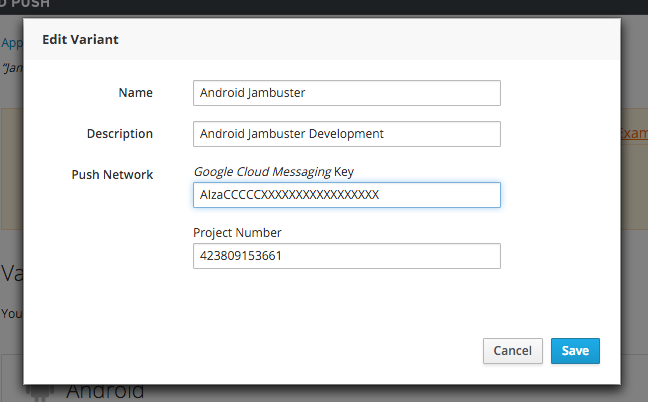Click the 'Va' section heading at left
648x402 pixels.
click(x=10, y=273)
